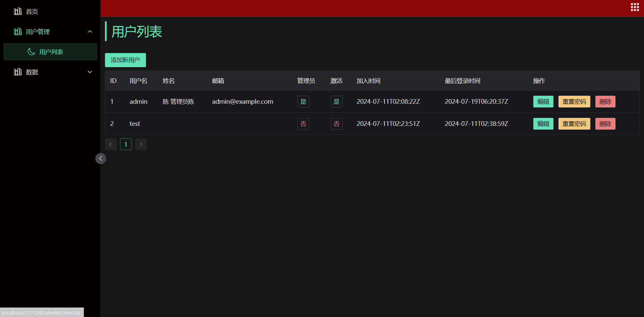This screenshot has height=317, width=644.
Task: Click the ID cell 2 in the test row
Action: (112, 124)
